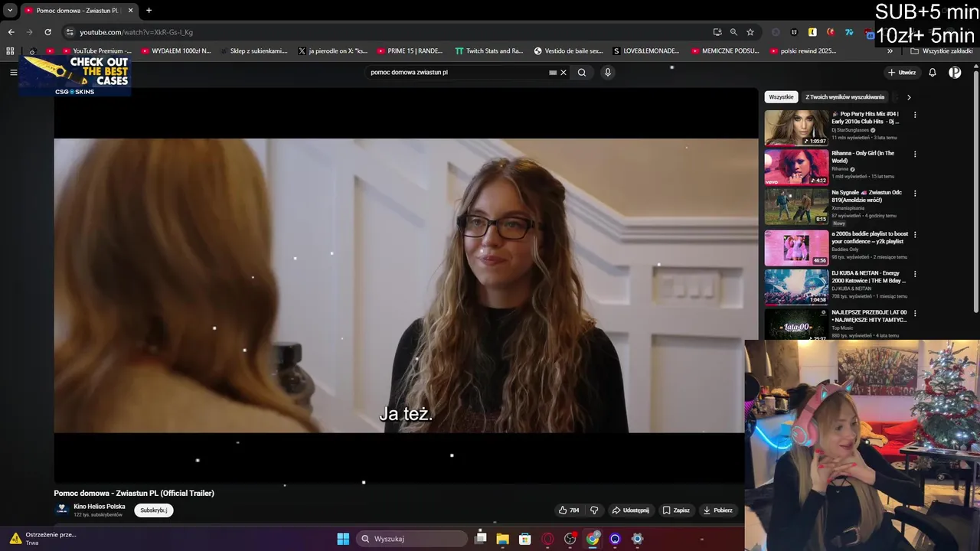Clear the YouTube search text with X
Image resolution: width=980 pixels, height=551 pixels.
(563, 73)
